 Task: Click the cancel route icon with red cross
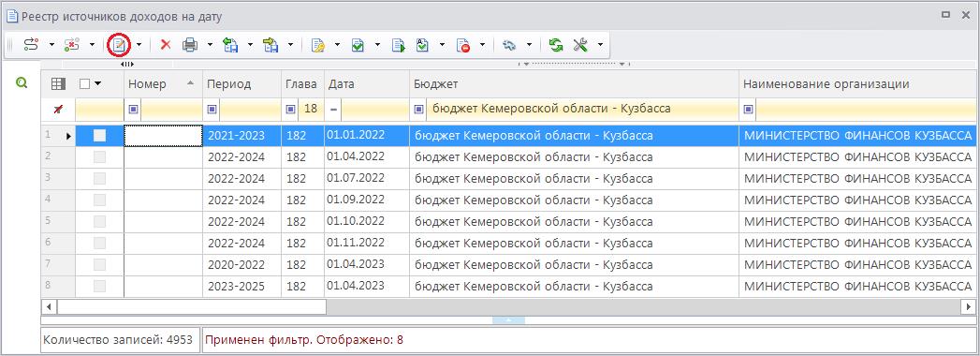click(x=72, y=44)
